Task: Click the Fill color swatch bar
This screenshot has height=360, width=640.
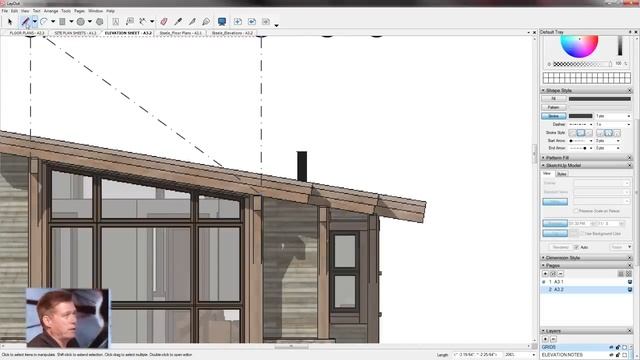Action: (600, 99)
